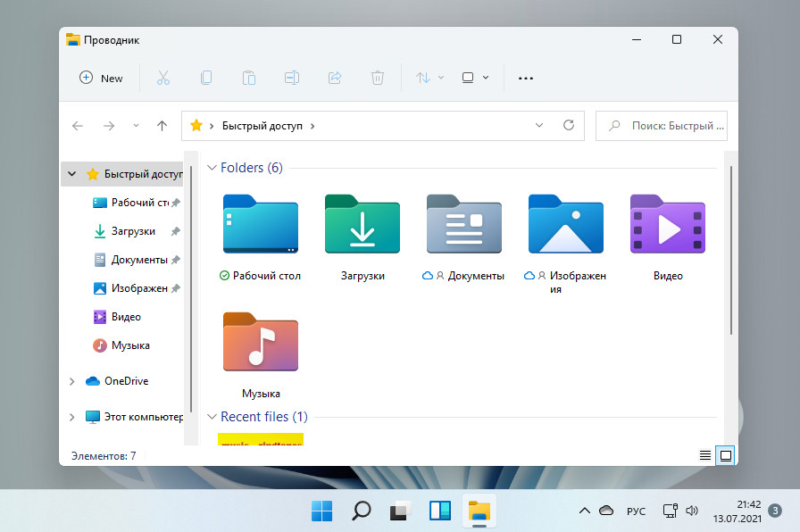This screenshot has height=532, width=800.
Task: Click the main content vertical scrollbar
Action: (x=731, y=250)
